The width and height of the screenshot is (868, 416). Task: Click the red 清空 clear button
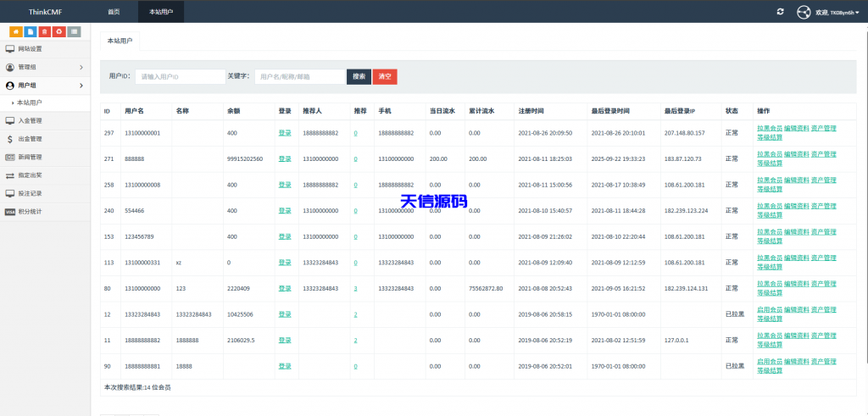point(384,76)
